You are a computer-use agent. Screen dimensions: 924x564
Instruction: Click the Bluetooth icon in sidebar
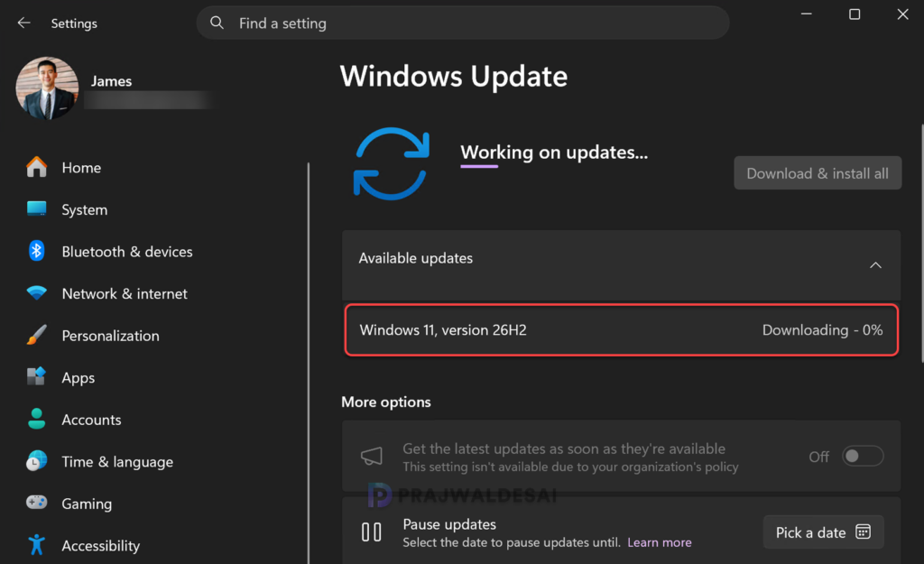(x=36, y=251)
